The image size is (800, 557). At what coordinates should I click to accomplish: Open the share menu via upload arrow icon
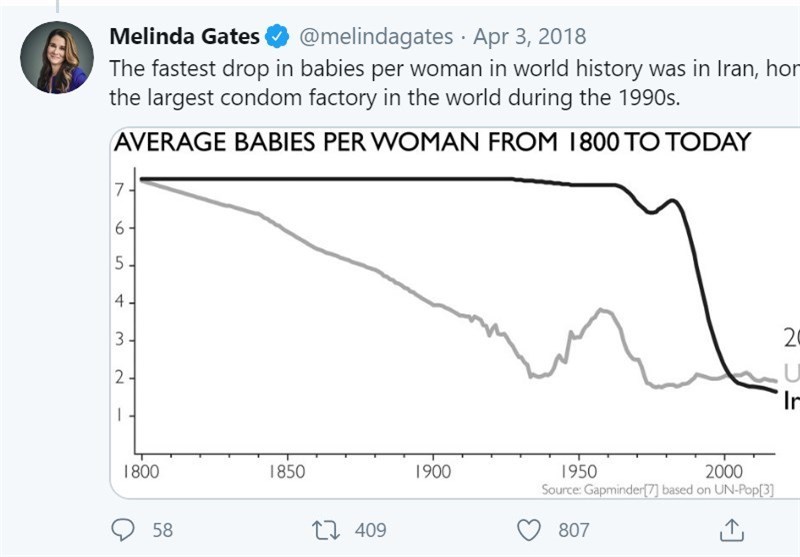tap(731, 530)
